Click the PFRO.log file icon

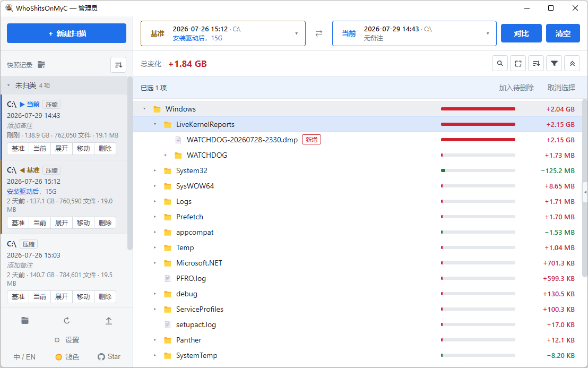click(x=168, y=278)
